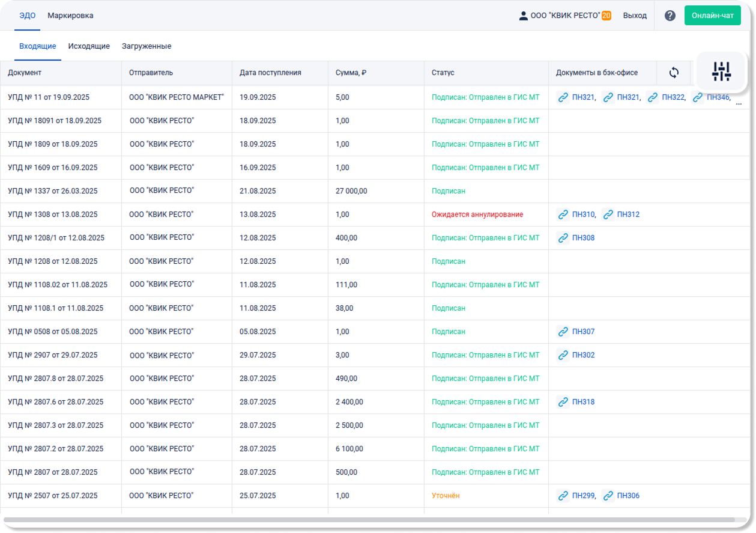
Task: Click the horizontal scrollbar at bottom
Action: (369, 520)
